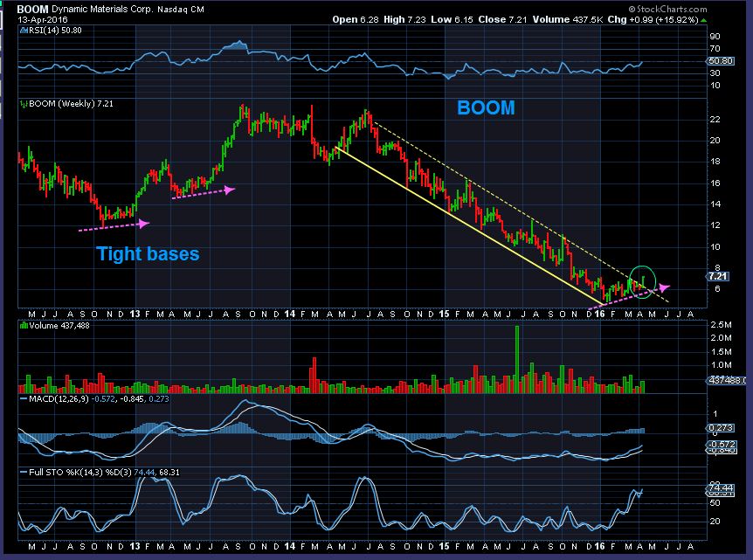Click year 13 on the price-panel time axis

[135, 315]
